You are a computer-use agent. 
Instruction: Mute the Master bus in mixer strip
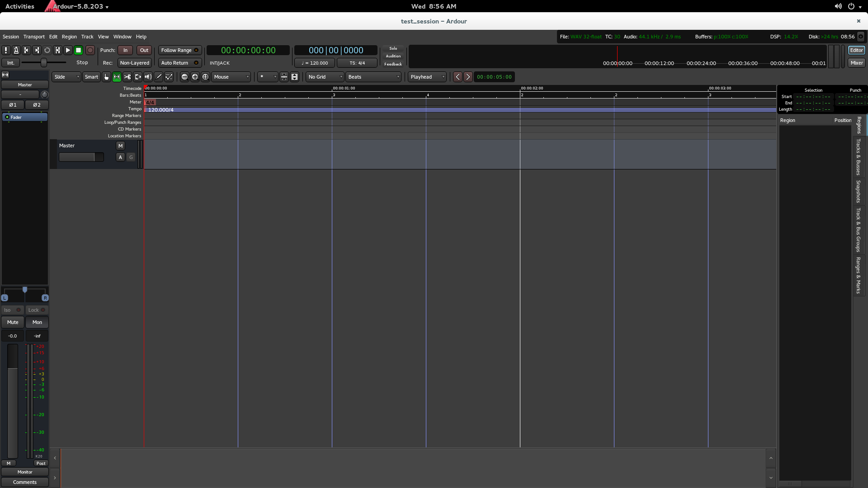pos(13,322)
